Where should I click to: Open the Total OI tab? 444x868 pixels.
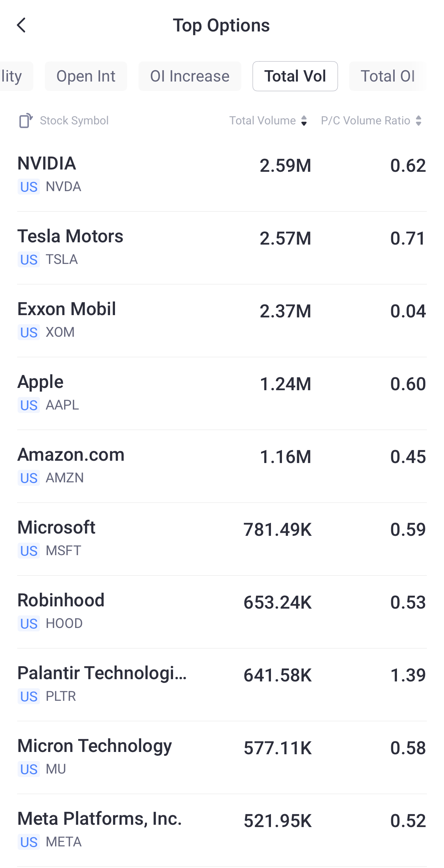coord(387,76)
